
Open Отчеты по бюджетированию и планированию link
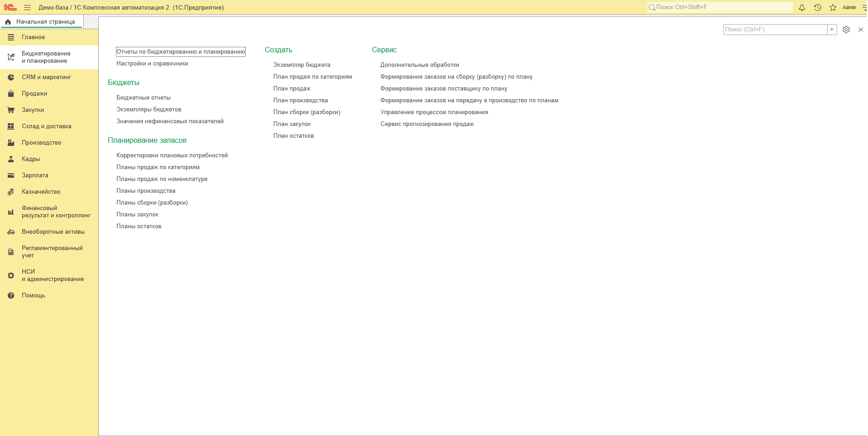click(x=181, y=52)
